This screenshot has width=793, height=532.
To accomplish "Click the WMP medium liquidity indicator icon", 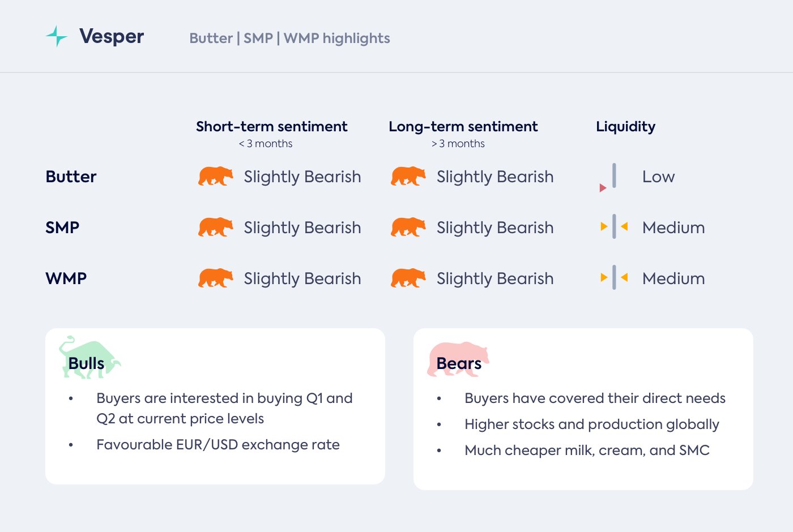I will 614,278.
